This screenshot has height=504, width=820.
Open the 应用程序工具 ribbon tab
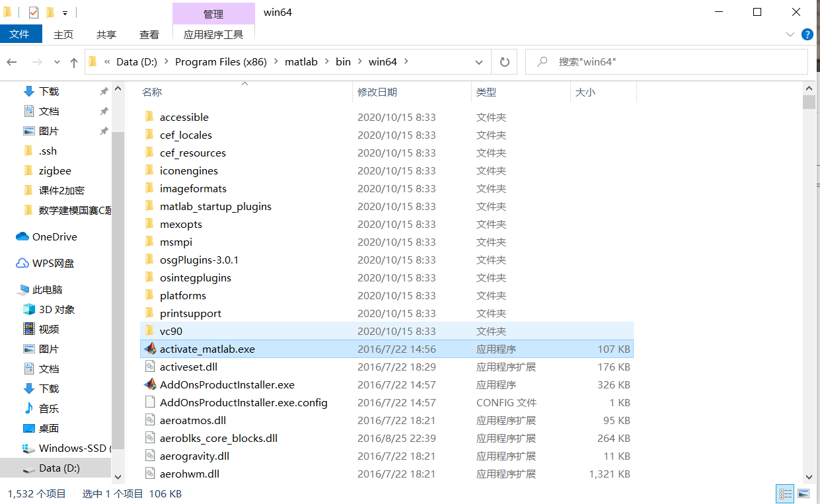pyautogui.click(x=213, y=34)
